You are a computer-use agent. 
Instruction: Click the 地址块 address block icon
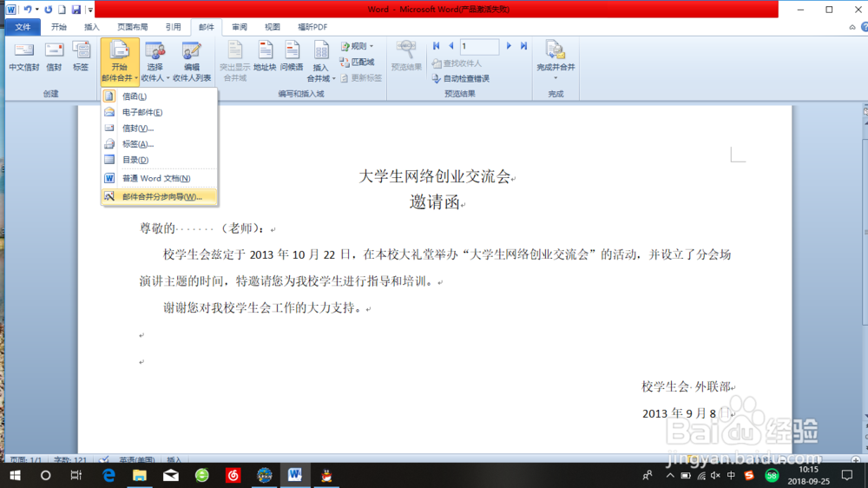(265, 57)
